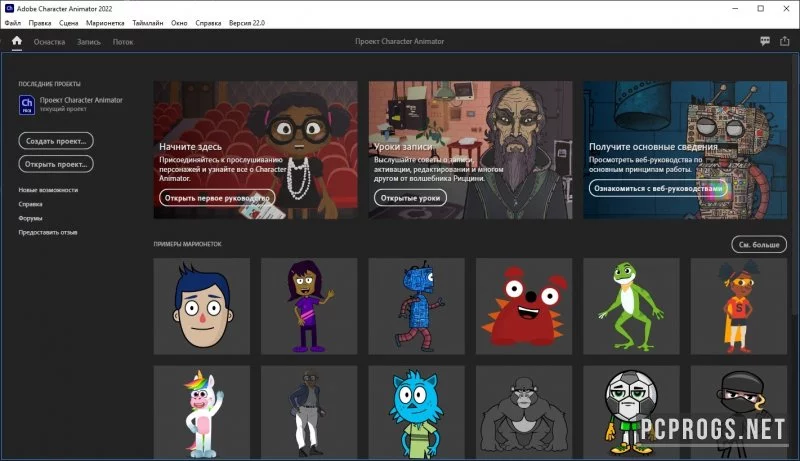This screenshot has height=461, width=800.
Task: Open the Версия 22.0 menu
Action: pos(247,23)
